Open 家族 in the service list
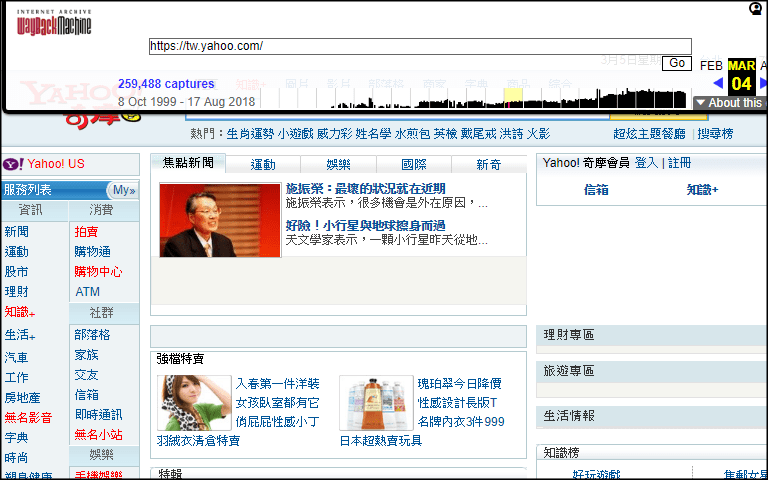 [x=86, y=355]
